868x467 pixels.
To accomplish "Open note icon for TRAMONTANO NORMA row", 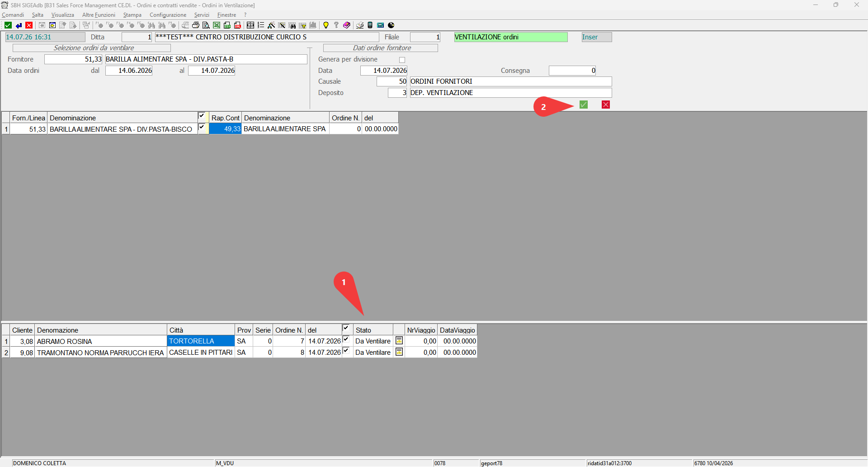I will pos(399,352).
